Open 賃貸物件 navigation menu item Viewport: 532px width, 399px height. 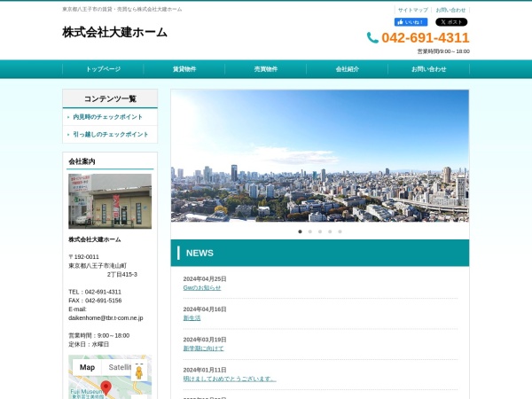pos(184,69)
